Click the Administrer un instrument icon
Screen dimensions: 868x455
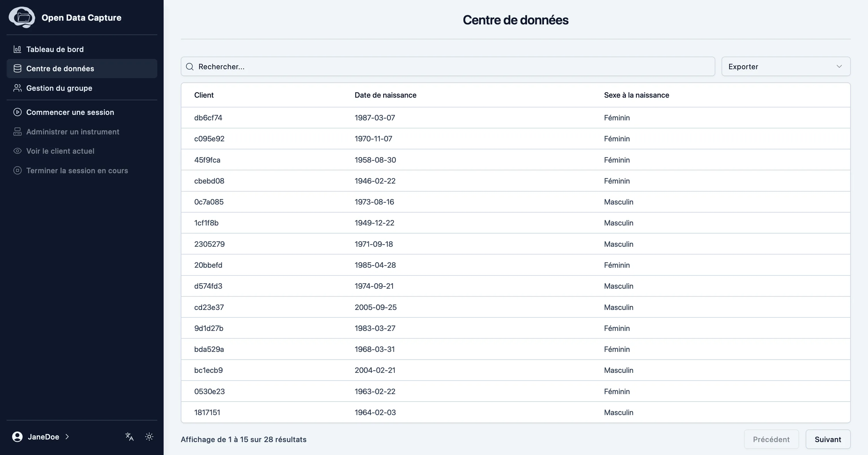pos(17,132)
